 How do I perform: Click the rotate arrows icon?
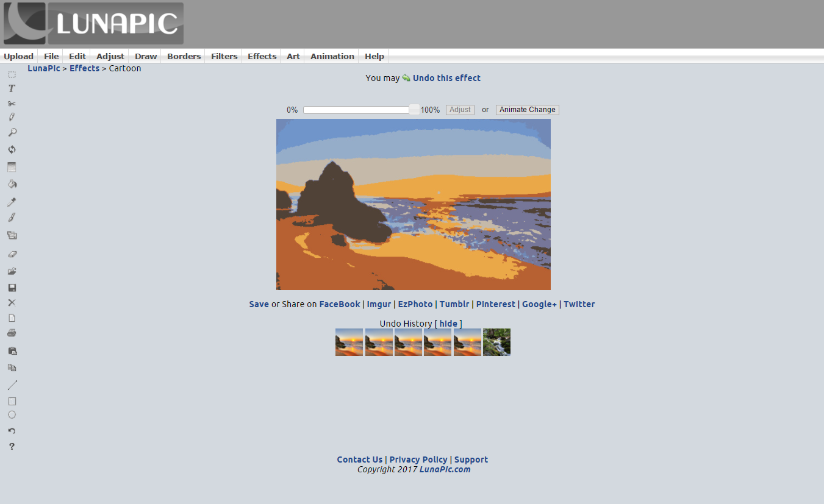coord(12,149)
